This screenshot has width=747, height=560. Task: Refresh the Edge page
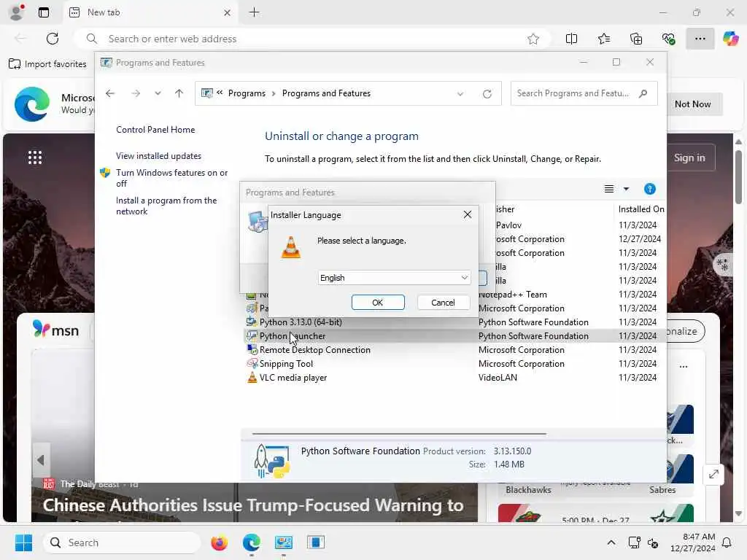tap(53, 39)
